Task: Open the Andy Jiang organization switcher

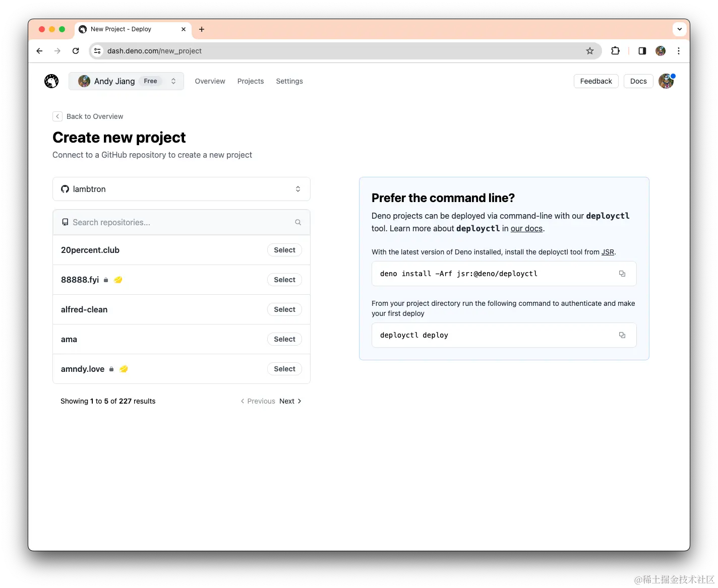Action: (x=126, y=81)
